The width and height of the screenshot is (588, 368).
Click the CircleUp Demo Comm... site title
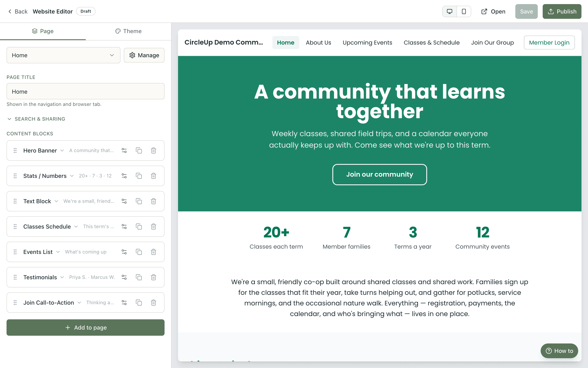point(224,42)
